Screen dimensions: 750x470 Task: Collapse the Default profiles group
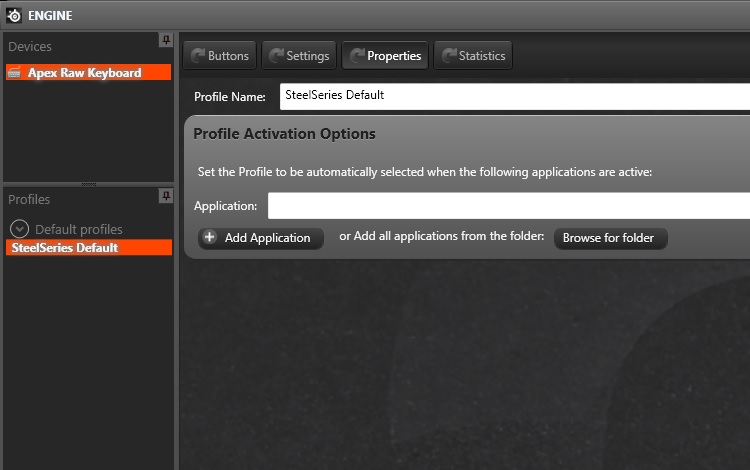coord(19,229)
